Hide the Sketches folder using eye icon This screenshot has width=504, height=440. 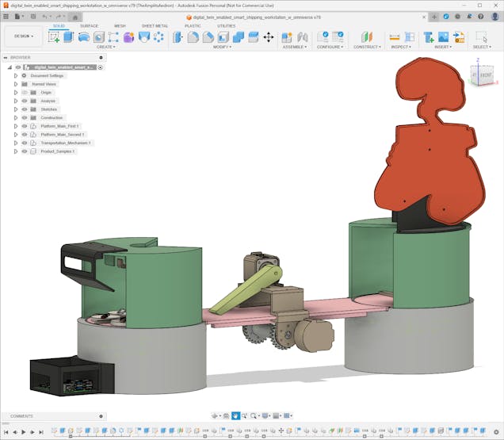pyautogui.click(x=25, y=109)
